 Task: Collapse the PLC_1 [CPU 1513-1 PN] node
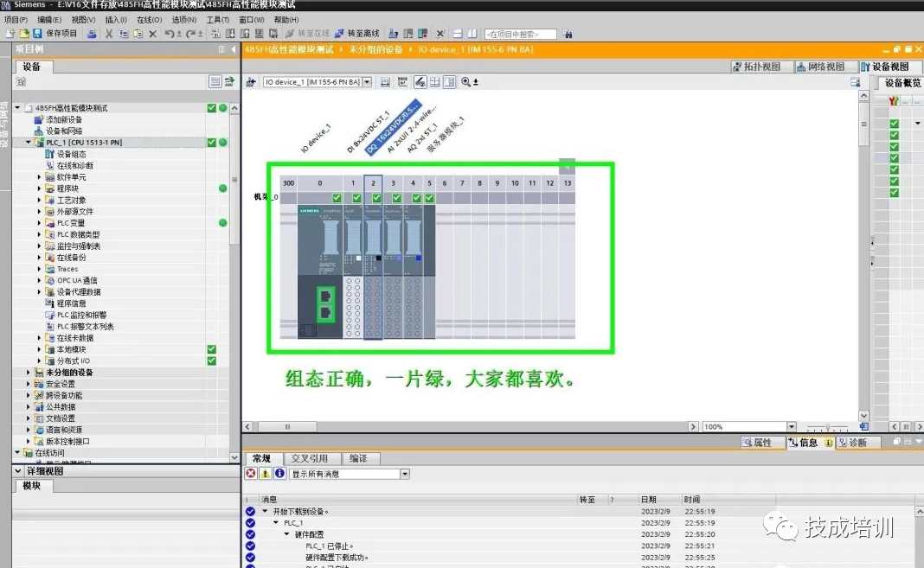click(x=29, y=143)
